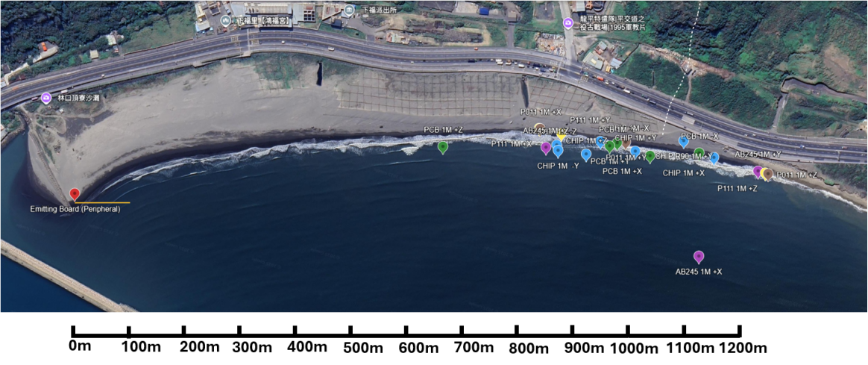Click the Emitting Board (Peripheral) label
The width and height of the screenshot is (868, 365).
tap(75, 210)
